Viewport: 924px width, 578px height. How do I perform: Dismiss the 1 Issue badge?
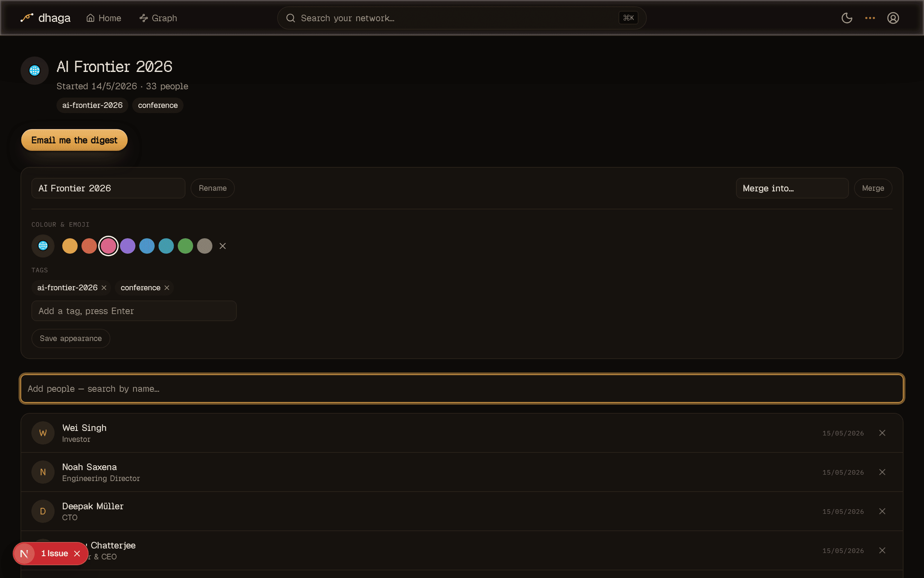(77, 554)
